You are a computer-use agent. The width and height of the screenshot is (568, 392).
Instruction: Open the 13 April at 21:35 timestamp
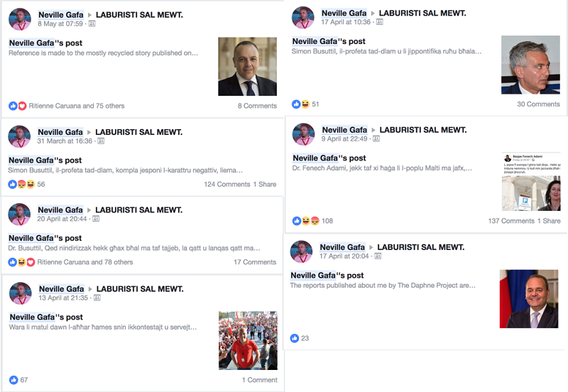click(x=63, y=298)
